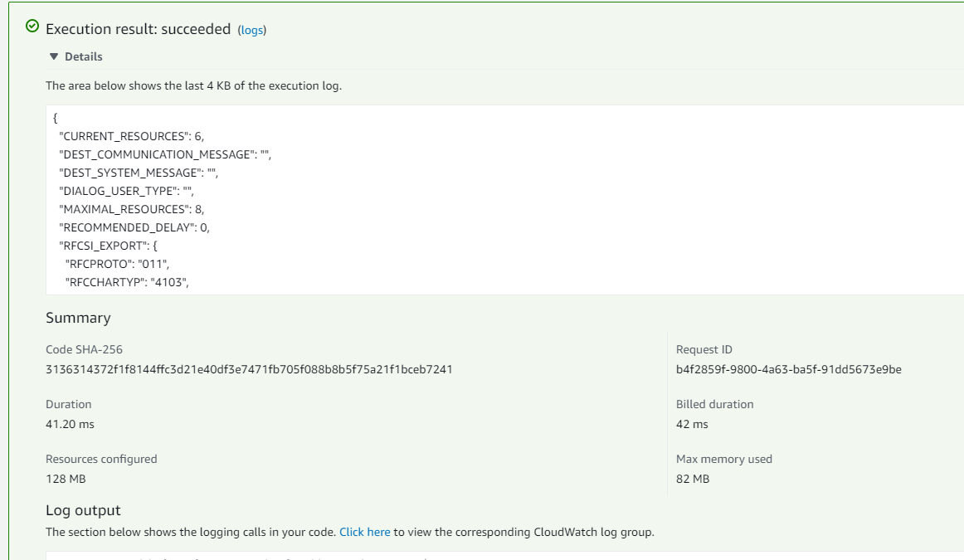Click the Details section label
The width and height of the screenshot is (964, 560).
(84, 56)
